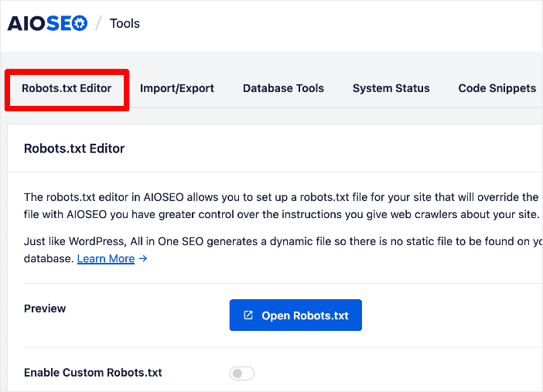This screenshot has width=543, height=392.
Task: Click the robots.txt description paragraph
Action: 282,206
